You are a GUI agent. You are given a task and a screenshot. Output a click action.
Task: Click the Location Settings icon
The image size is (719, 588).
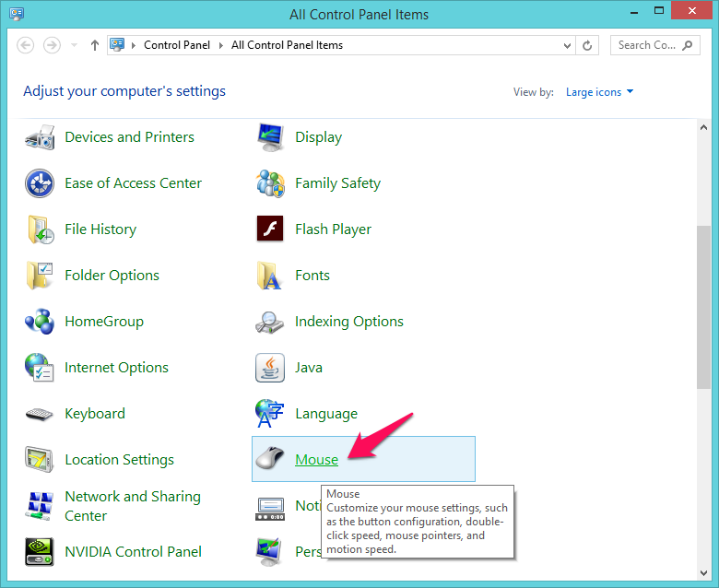click(40, 460)
